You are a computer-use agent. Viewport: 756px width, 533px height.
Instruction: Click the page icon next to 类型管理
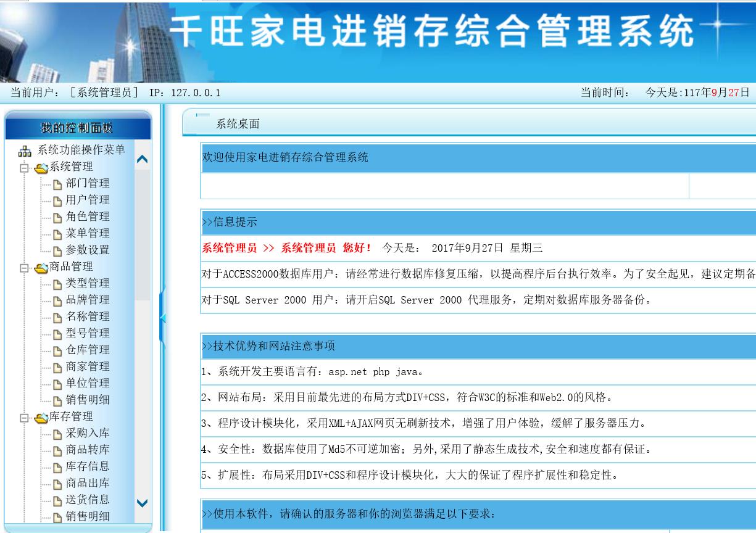pos(57,284)
